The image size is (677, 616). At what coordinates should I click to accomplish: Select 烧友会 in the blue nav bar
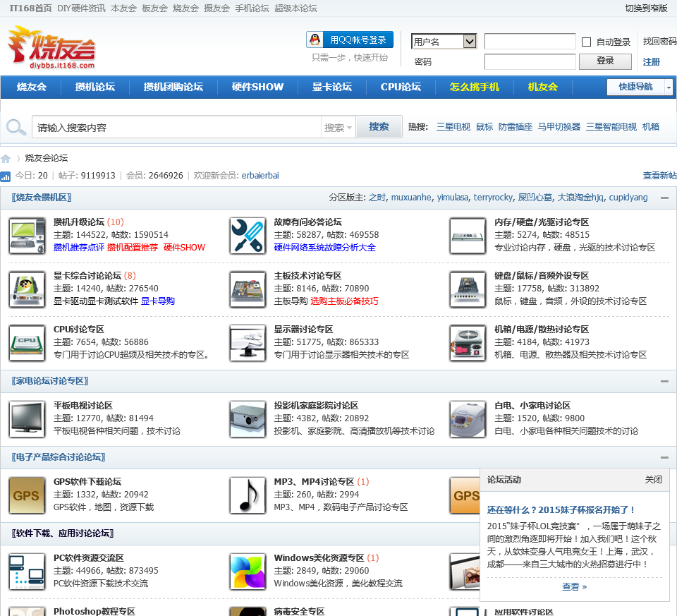[32, 87]
